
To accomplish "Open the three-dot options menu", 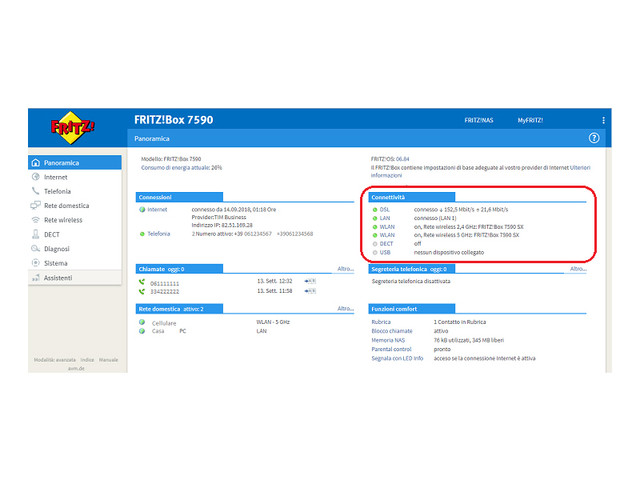I will [x=603, y=120].
